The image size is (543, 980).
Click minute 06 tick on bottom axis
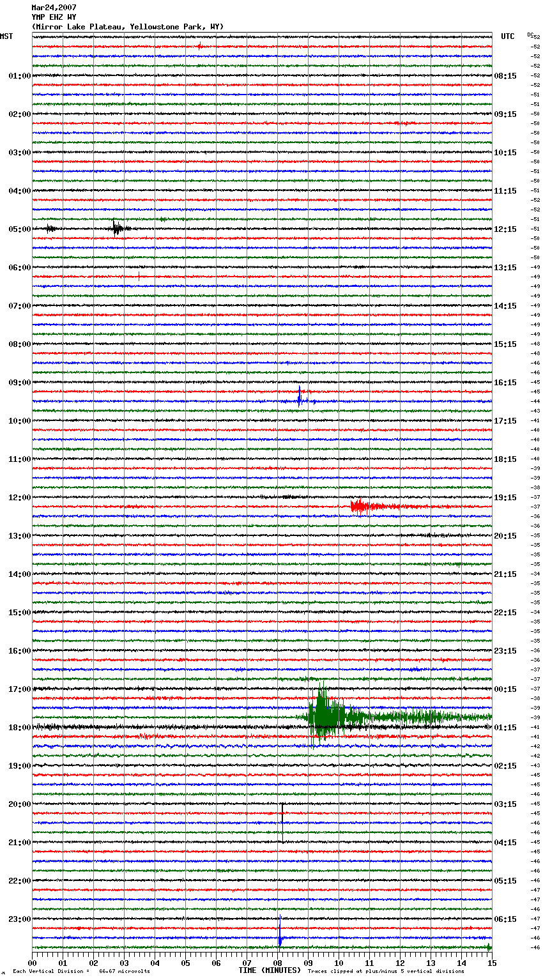[x=217, y=963]
